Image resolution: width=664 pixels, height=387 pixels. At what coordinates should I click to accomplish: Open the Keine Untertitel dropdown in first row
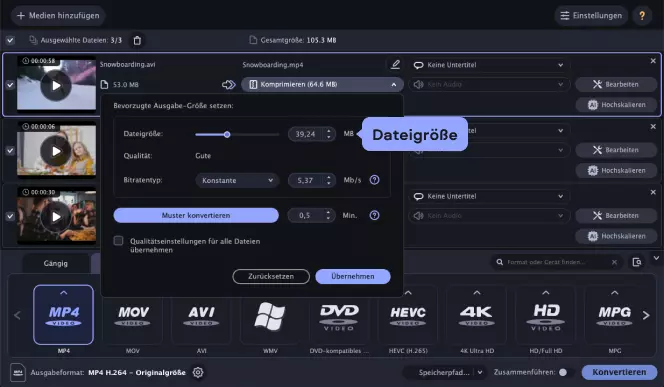point(489,65)
